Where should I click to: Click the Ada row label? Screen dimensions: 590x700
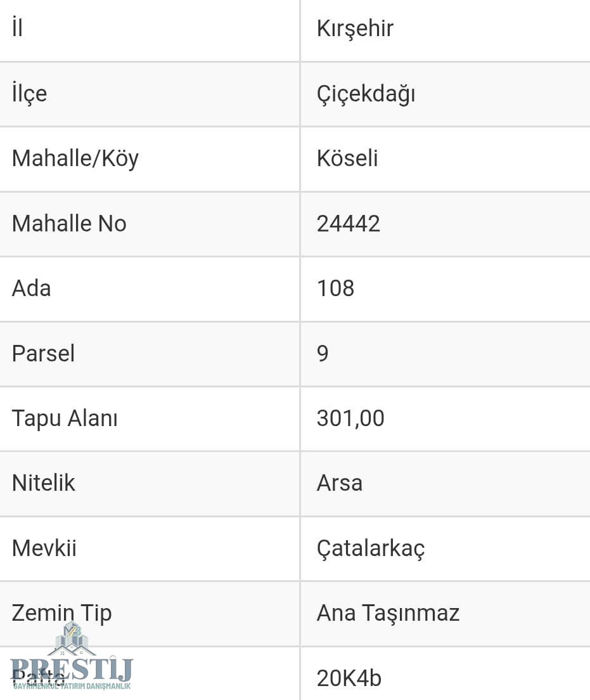pos(31,288)
